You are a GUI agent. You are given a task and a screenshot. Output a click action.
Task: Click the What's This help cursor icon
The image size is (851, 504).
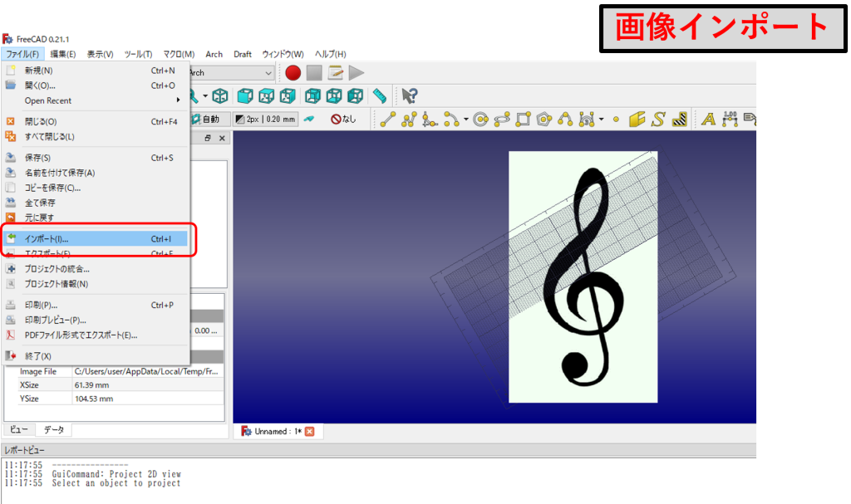pos(409,95)
